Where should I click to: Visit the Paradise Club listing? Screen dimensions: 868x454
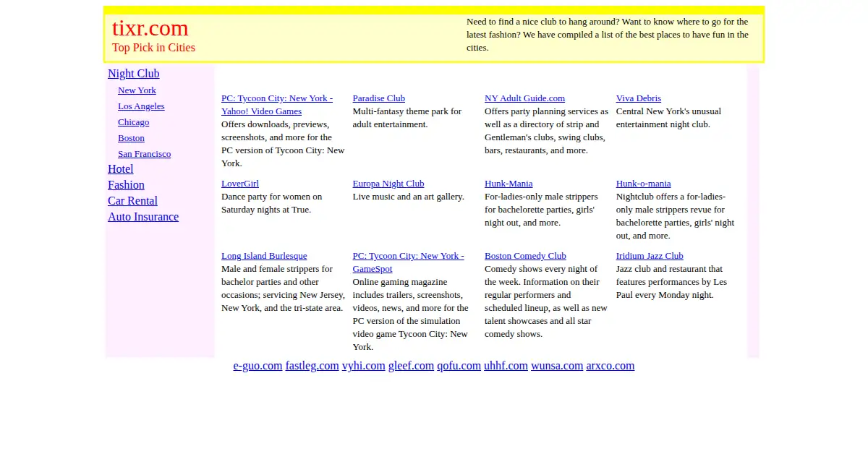coord(378,98)
